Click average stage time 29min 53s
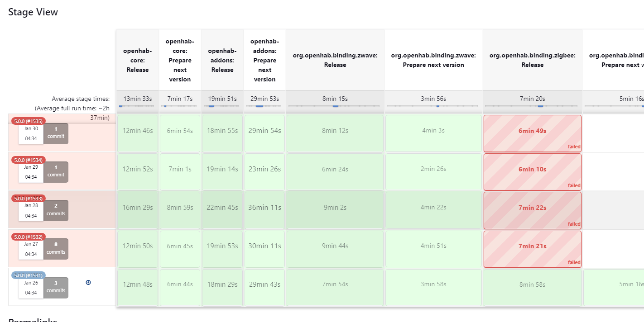 [x=264, y=99]
